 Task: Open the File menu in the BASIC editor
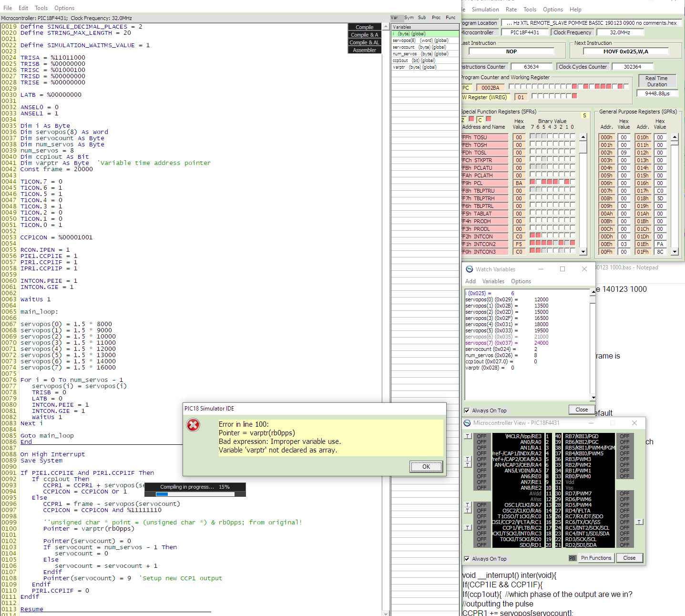coord(8,8)
